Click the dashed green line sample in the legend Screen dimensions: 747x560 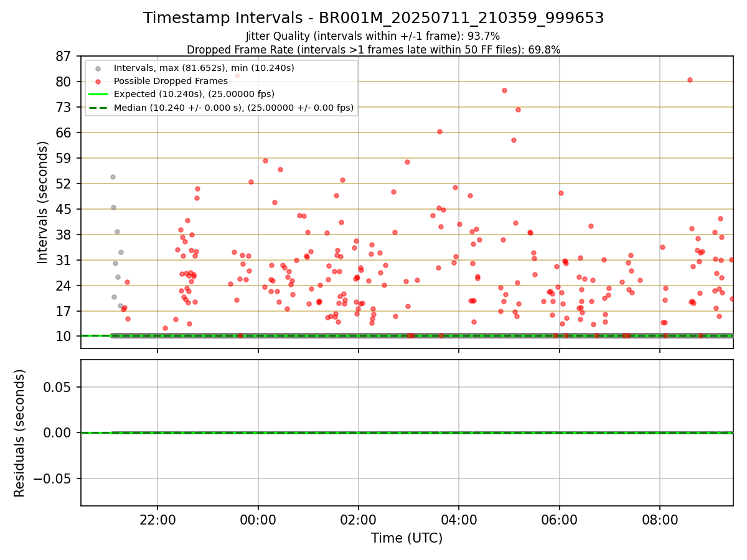[98, 108]
